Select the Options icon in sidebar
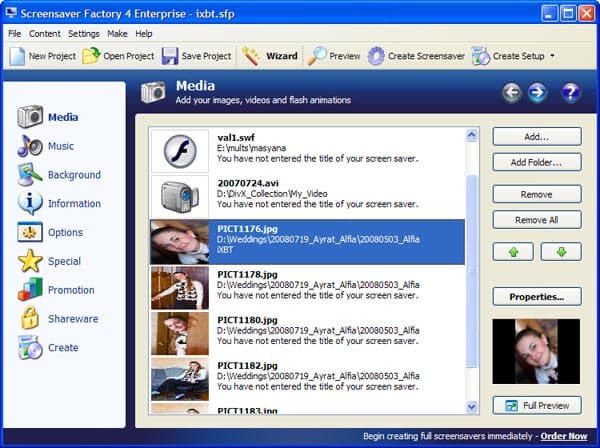The image size is (600, 448). click(30, 232)
